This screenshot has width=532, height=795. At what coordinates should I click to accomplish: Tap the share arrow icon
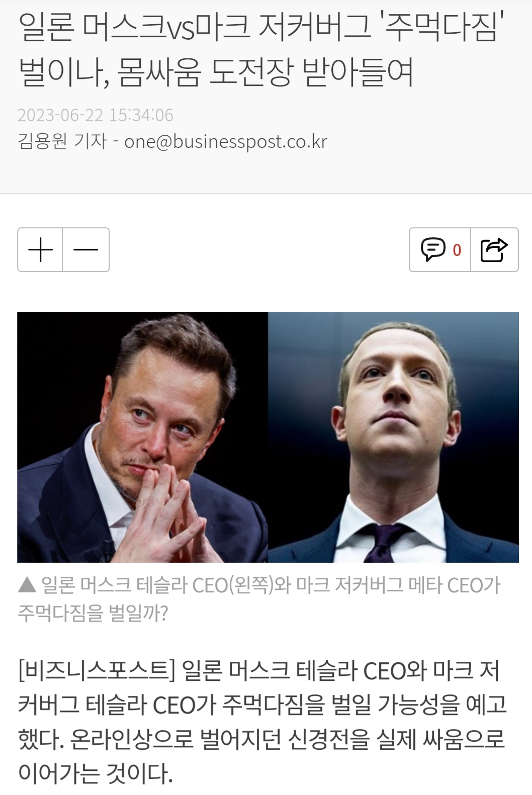pyautogui.click(x=494, y=250)
